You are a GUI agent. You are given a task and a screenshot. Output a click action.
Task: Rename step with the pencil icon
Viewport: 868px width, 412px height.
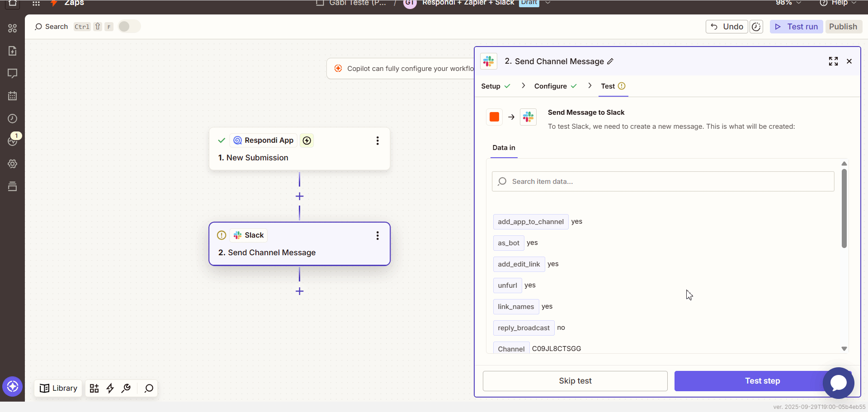tap(610, 61)
